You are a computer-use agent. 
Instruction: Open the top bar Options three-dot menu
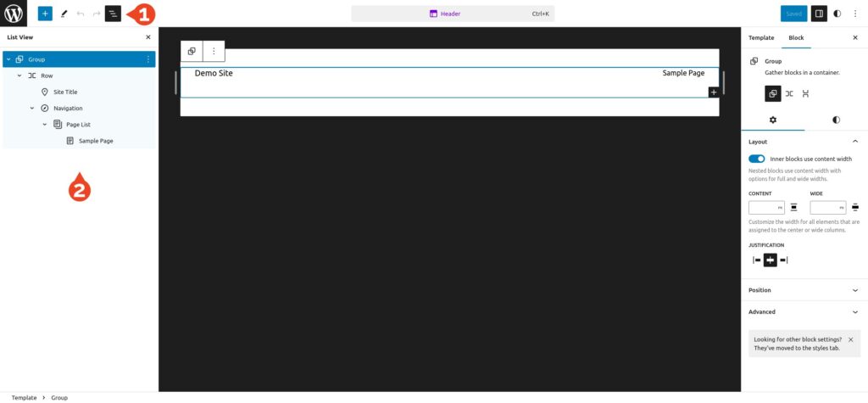854,14
